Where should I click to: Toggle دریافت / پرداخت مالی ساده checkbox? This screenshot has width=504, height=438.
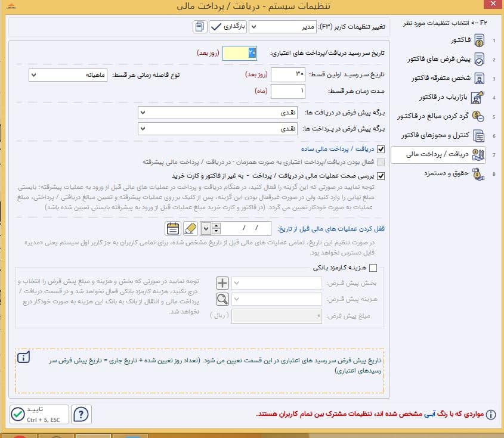(381, 149)
